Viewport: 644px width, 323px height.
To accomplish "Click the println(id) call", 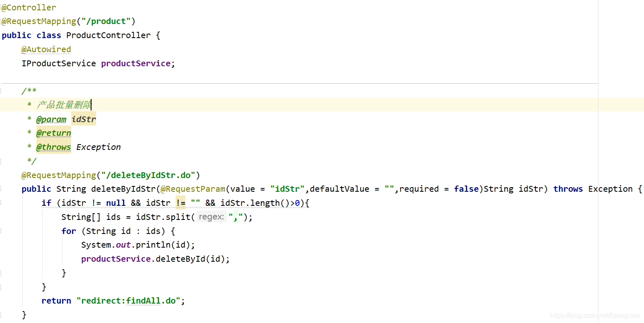I will [x=163, y=245].
